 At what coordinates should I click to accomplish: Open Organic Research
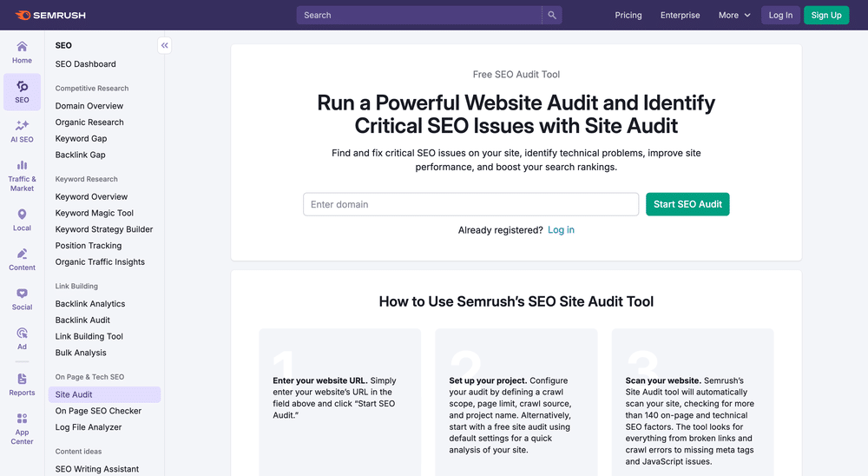pos(89,122)
